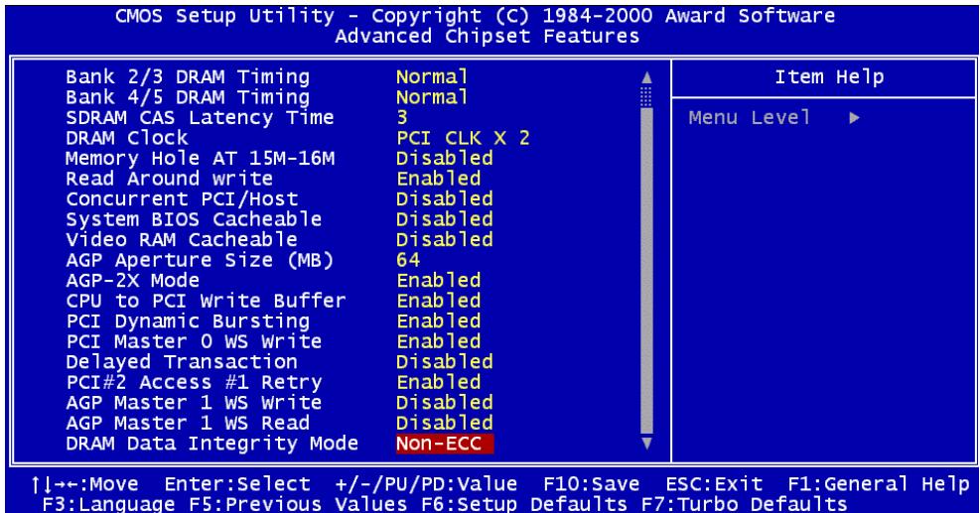Click F7:Turbo Defaults hint

point(745,504)
